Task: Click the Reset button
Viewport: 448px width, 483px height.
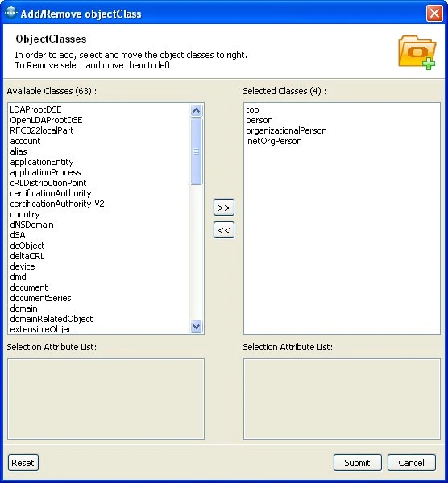Action: pos(23,463)
